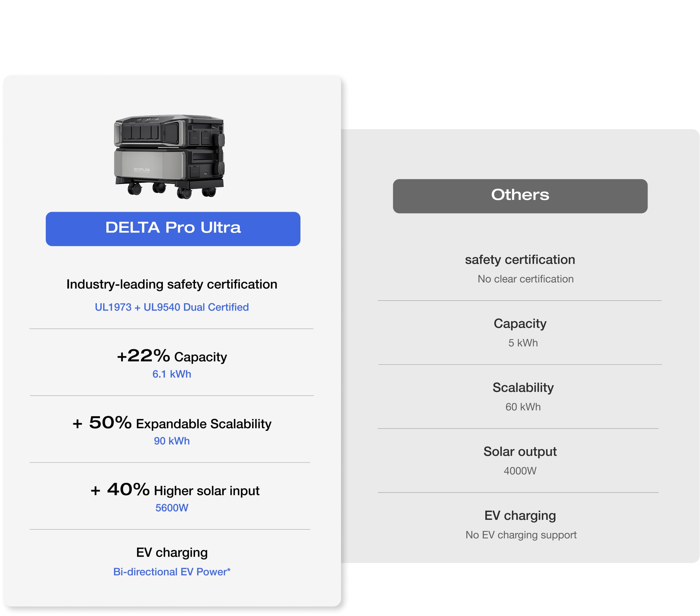Viewport: 700px width, 616px height.
Task: Click '+ 40% Higher solar input' heading
Action: pos(175,490)
